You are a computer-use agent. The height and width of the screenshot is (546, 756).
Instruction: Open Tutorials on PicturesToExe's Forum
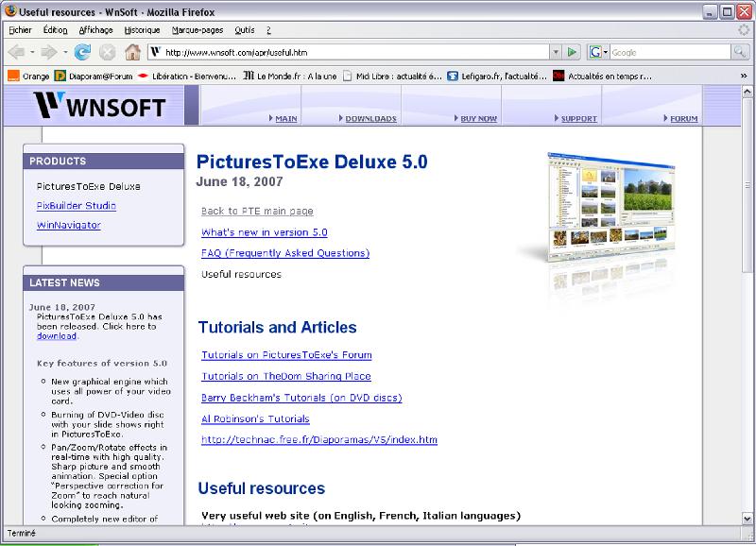tap(286, 355)
